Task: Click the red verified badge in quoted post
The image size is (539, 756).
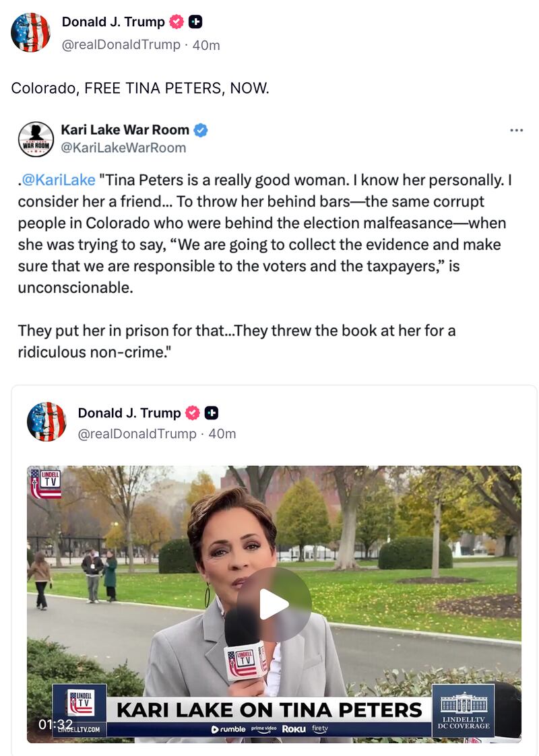Action: tap(193, 413)
